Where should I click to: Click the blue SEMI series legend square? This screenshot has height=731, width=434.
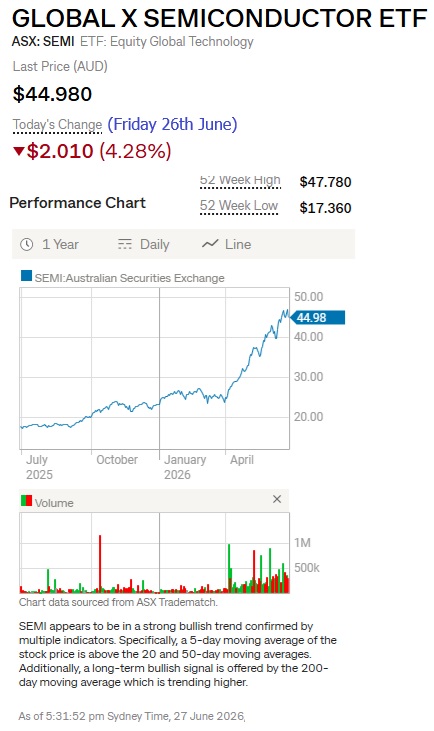point(27,276)
